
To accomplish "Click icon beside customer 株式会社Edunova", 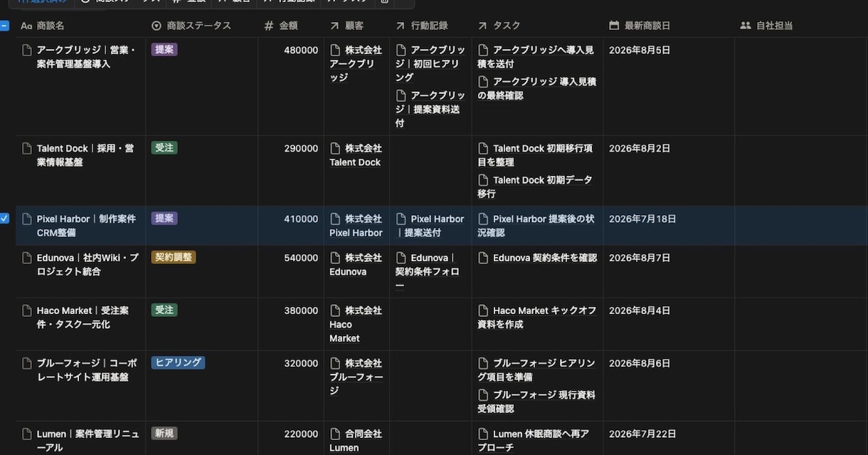I will coord(335,258).
